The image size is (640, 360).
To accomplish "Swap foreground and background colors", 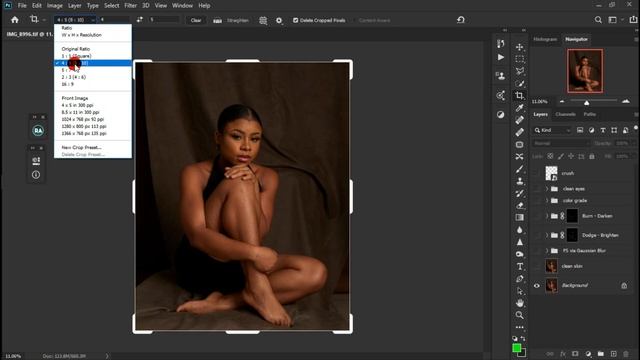I will click(x=523, y=338).
